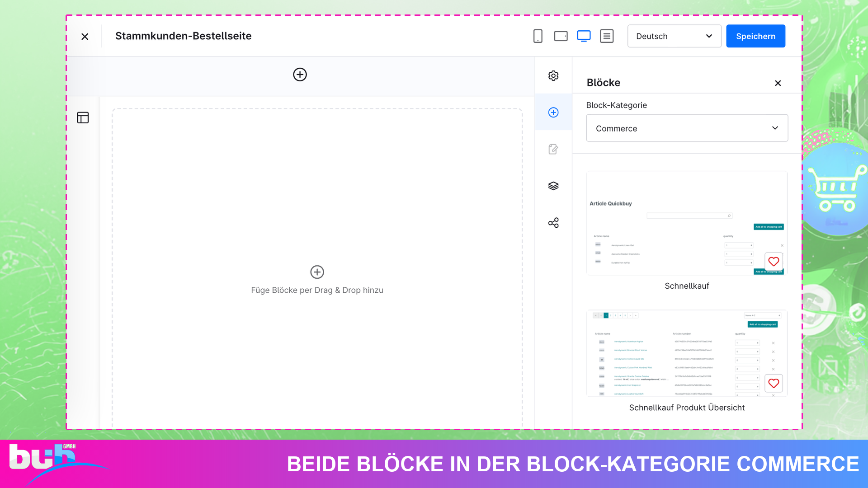Image resolution: width=868 pixels, height=488 pixels.
Task: Favorite the Schnellkauf Produkt Übersicht heart icon
Action: pos(774,384)
